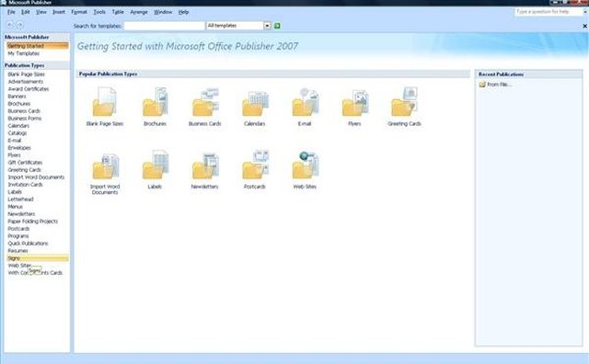
Task: Open the Tools menu
Action: (x=99, y=12)
